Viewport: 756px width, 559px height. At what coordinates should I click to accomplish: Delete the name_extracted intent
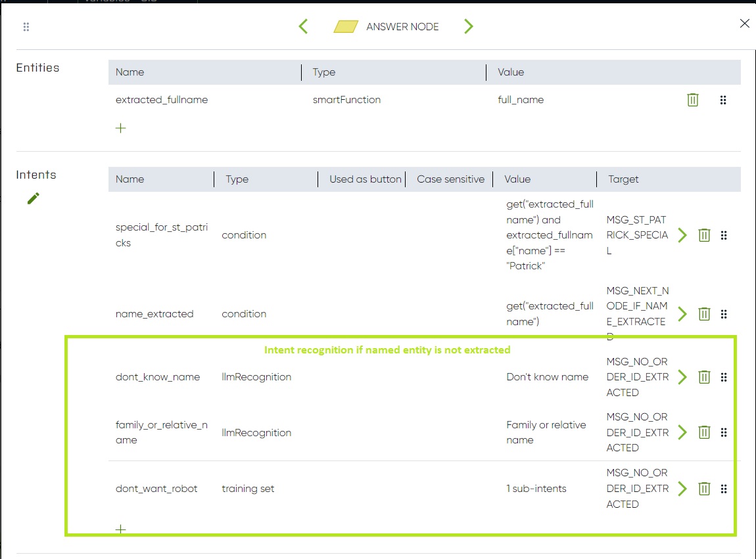704,314
